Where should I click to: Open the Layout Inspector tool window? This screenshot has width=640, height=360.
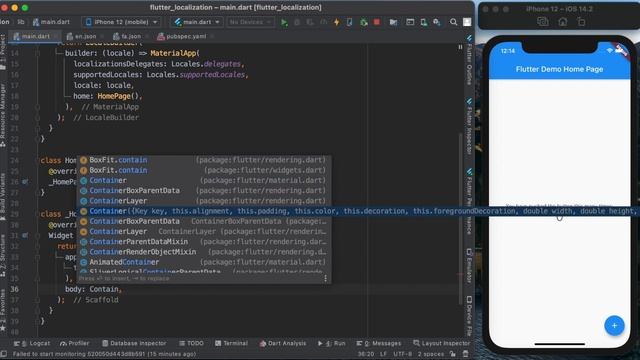[x=441, y=343]
